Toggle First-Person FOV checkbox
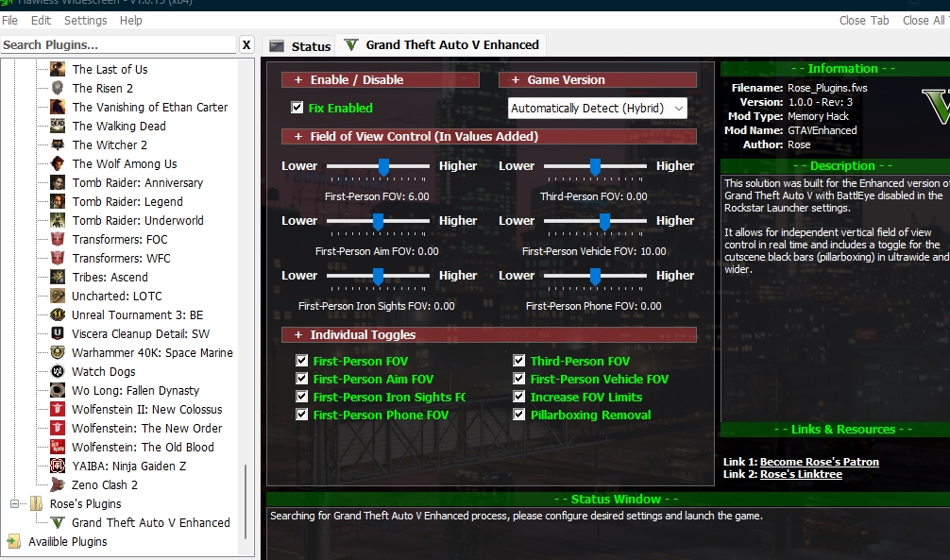 (x=302, y=360)
